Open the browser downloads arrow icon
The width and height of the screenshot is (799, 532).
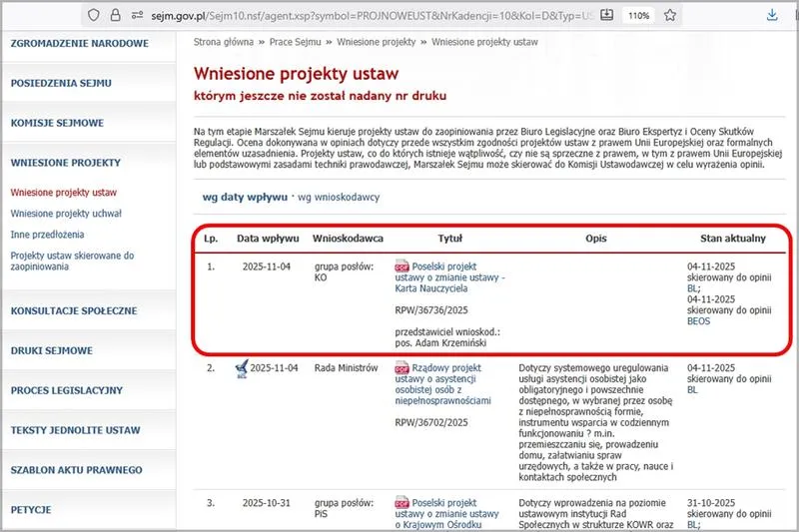click(x=772, y=16)
